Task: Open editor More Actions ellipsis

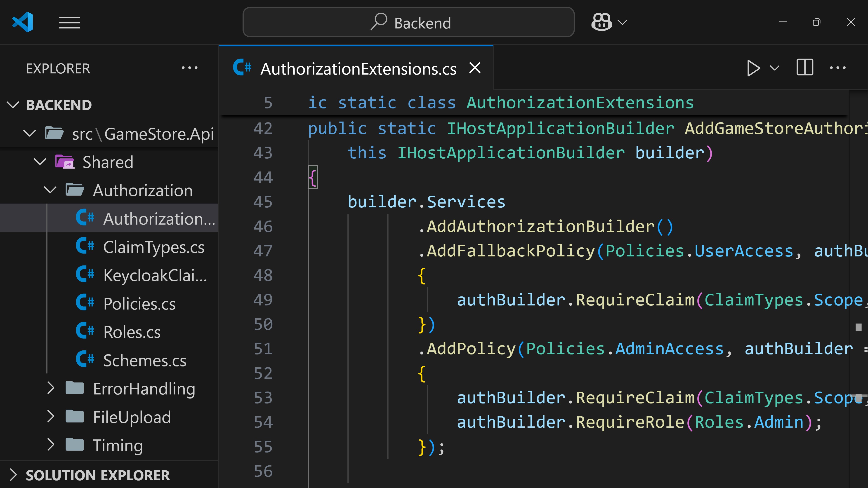Action: point(838,68)
